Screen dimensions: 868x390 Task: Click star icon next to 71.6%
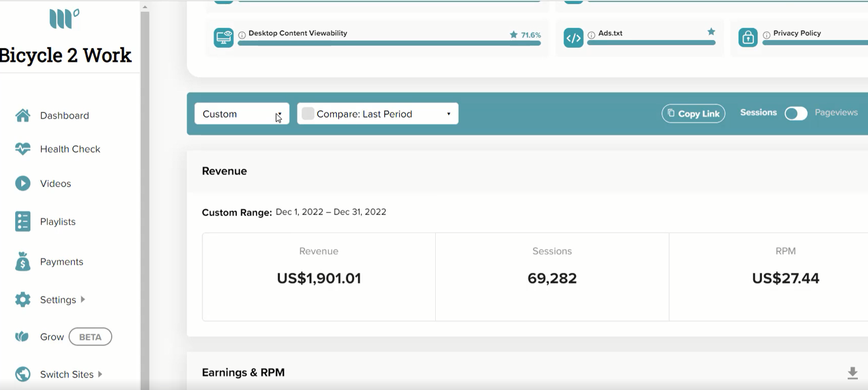pos(513,34)
